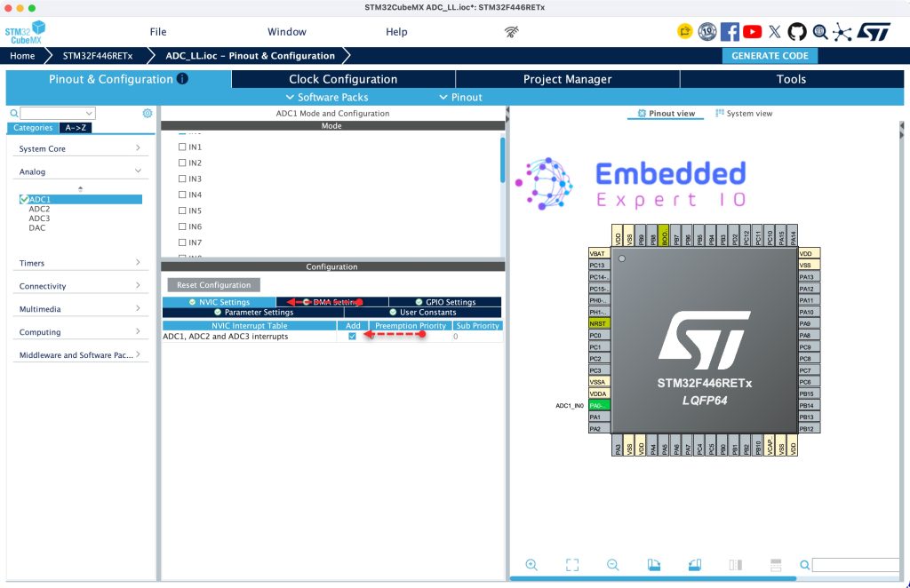910x588 pixels.
Task: Go to Home breadcrumb
Action: [x=22, y=56]
